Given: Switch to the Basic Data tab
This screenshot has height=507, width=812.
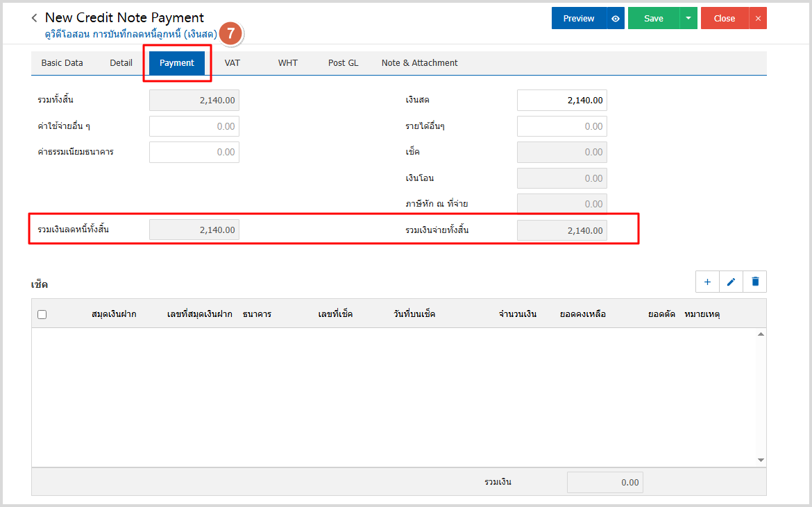Looking at the screenshot, I should point(62,63).
